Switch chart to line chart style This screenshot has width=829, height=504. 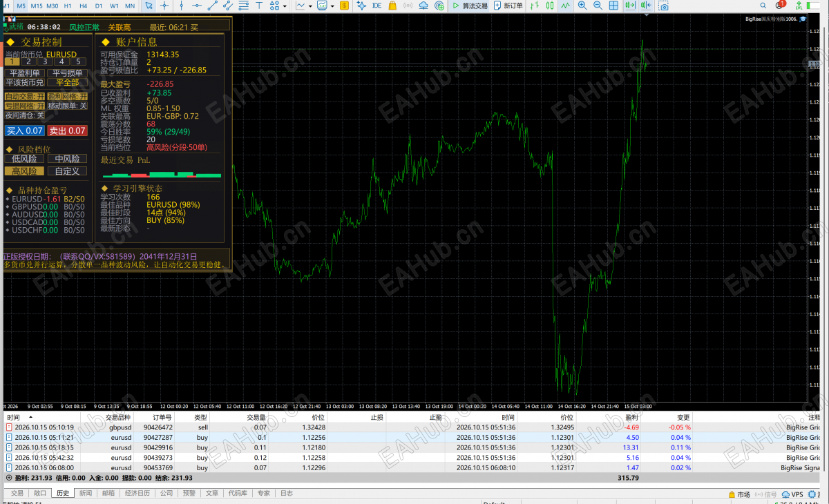tap(565, 6)
